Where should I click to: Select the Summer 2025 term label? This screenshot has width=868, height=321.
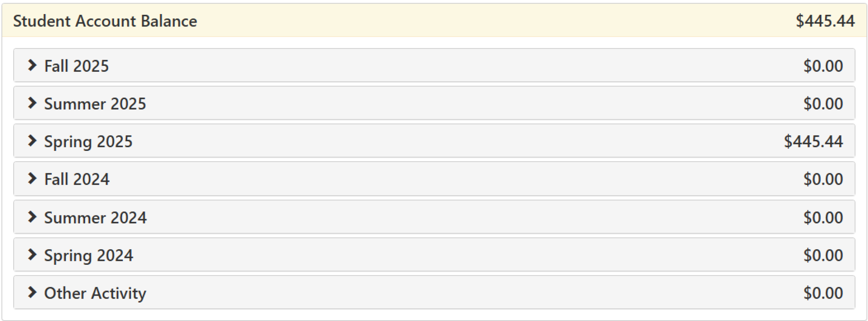coord(95,104)
